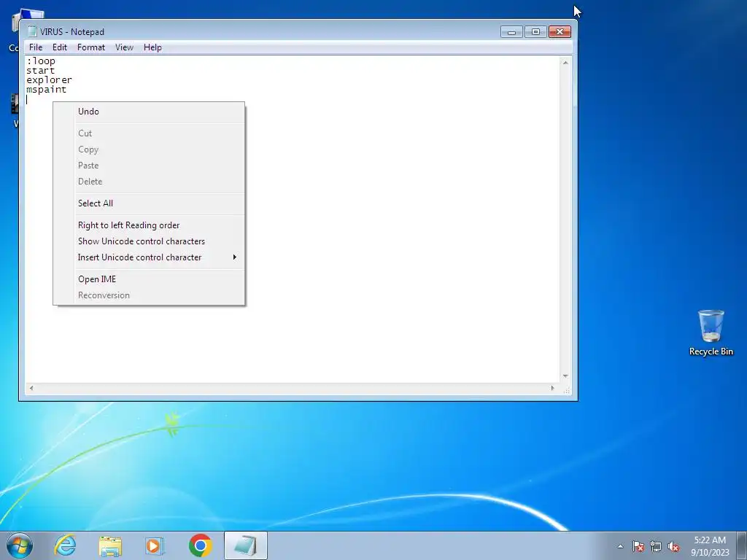Choose Undo in the context menu
This screenshot has width=747, height=560.
149,112
